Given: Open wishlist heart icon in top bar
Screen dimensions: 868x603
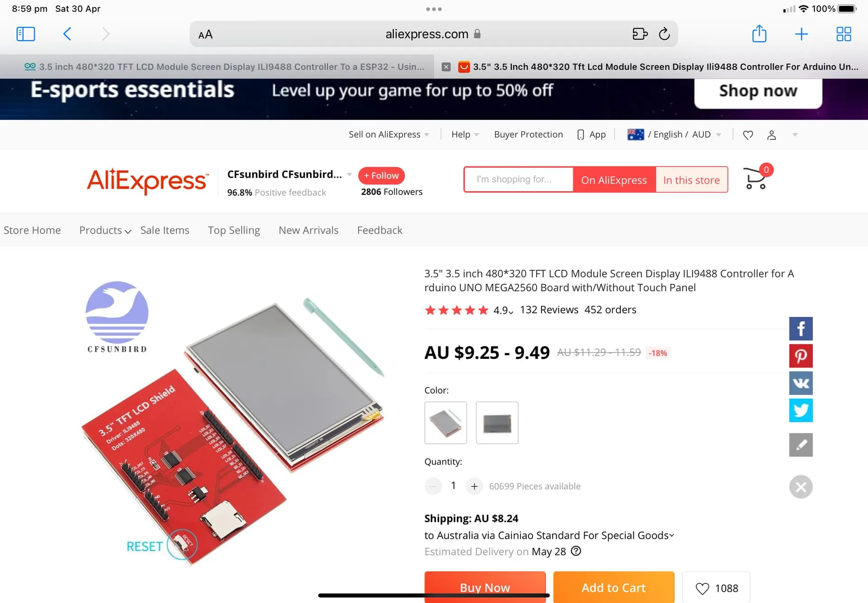Looking at the screenshot, I should click(x=748, y=135).
